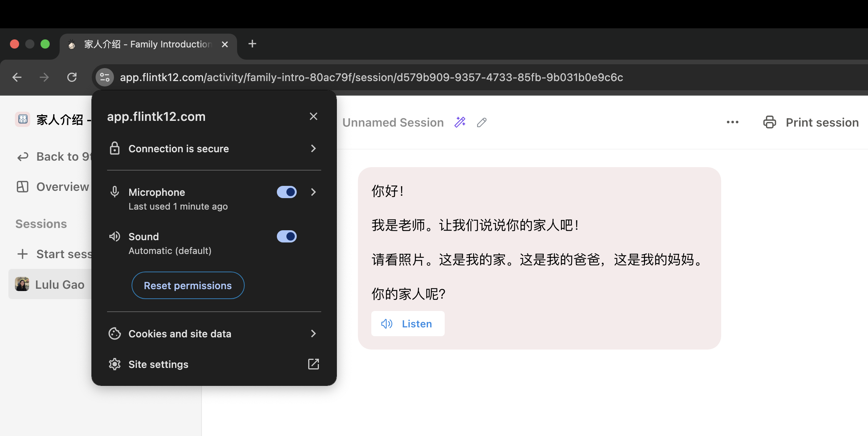Click the pencil edit session name icon

[x=482, y=122]
